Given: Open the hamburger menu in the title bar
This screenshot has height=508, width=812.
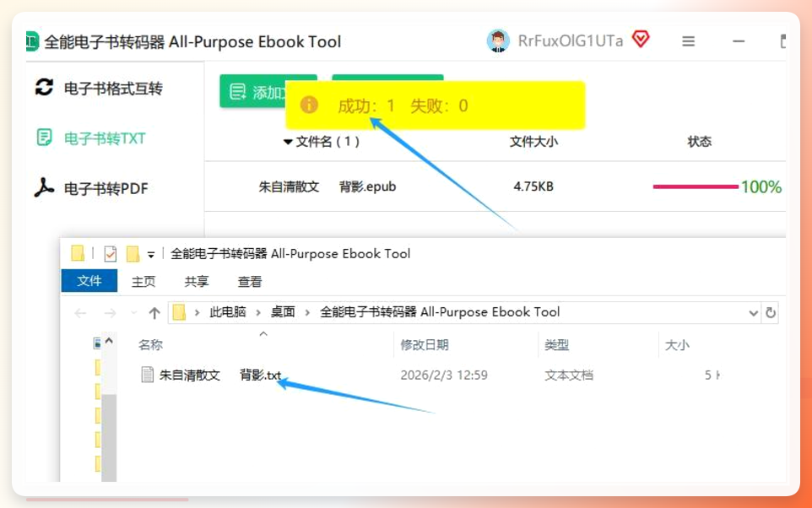Looking at the screenshot, I should pyautogui.click(x=688, y=41).
